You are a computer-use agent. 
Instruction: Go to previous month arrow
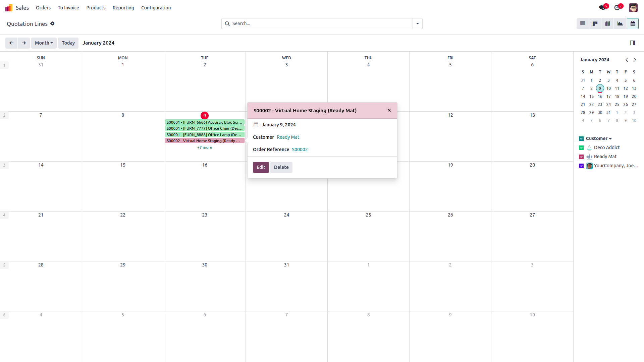[11, 43]
